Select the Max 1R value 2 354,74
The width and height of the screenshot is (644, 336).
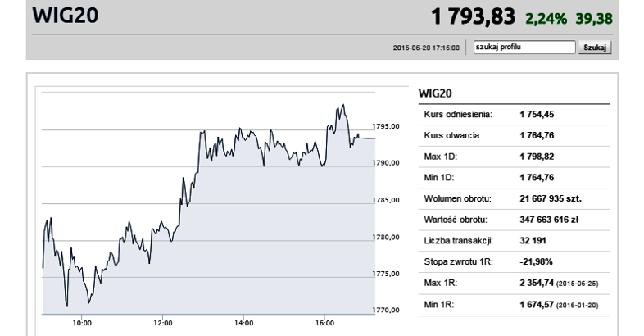coord(537,284)
